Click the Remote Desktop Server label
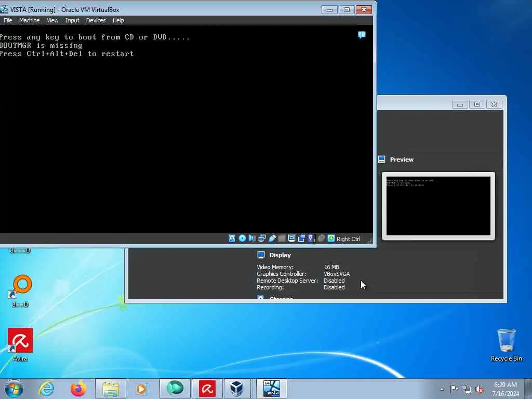The width and height of the screenshot is (532, 399). pos(287,281)
